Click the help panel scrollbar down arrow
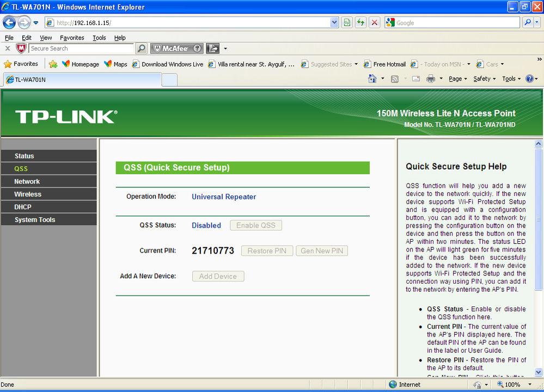544x392 pixels. 539,372
